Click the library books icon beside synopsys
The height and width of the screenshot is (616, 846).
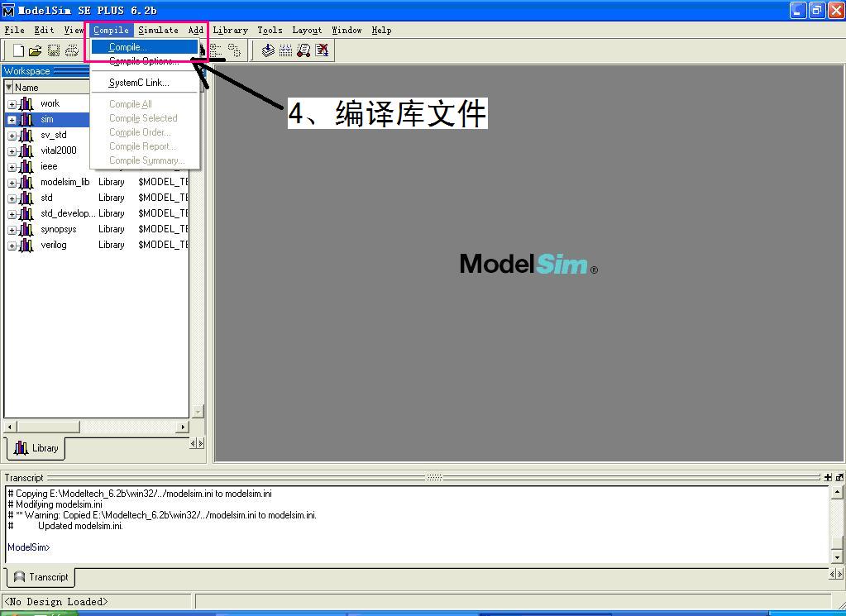click(x=26, y=230)
